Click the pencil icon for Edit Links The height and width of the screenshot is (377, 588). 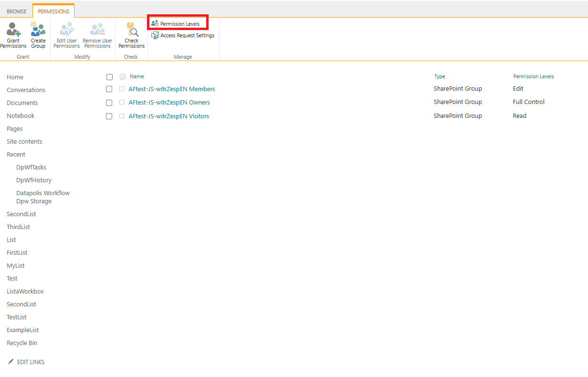(x=10, y=362)
